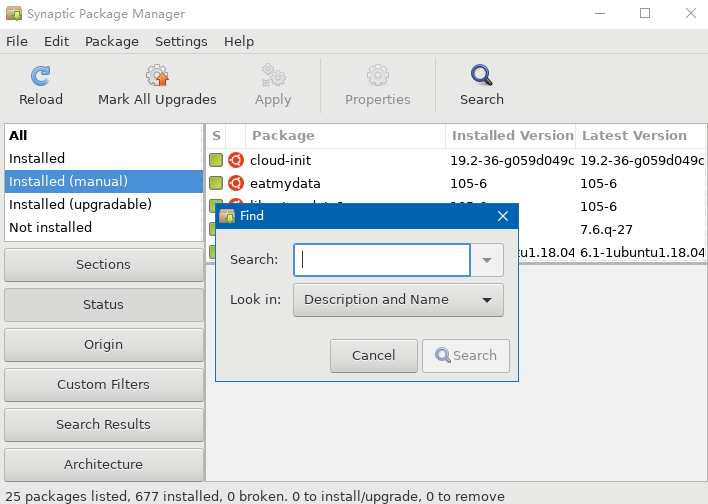Click the Search Results button
708x504 pixels.
(x=103, y=425)
